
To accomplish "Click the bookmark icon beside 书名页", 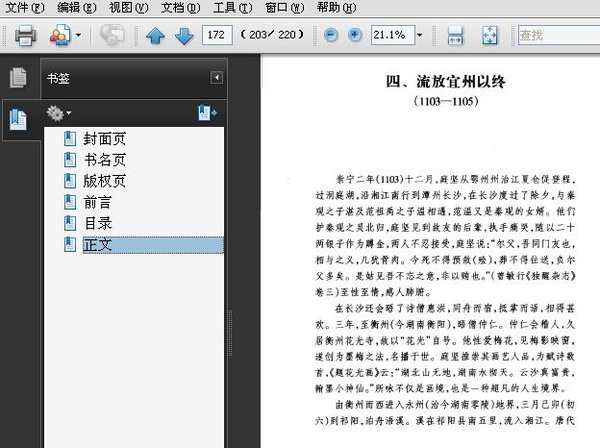I will [70, 160].
